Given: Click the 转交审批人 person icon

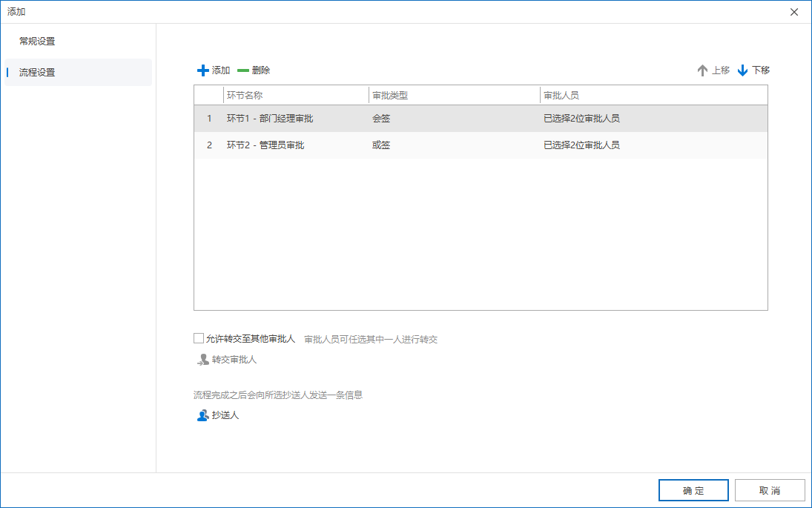Looking at the screenshot, I should point(203,360).
